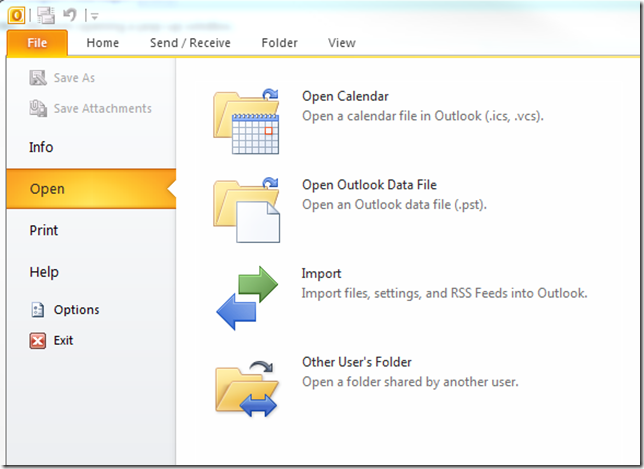
Task: Click the File ribbon tab
Action: pyautogui.click(x=37, y=43)
